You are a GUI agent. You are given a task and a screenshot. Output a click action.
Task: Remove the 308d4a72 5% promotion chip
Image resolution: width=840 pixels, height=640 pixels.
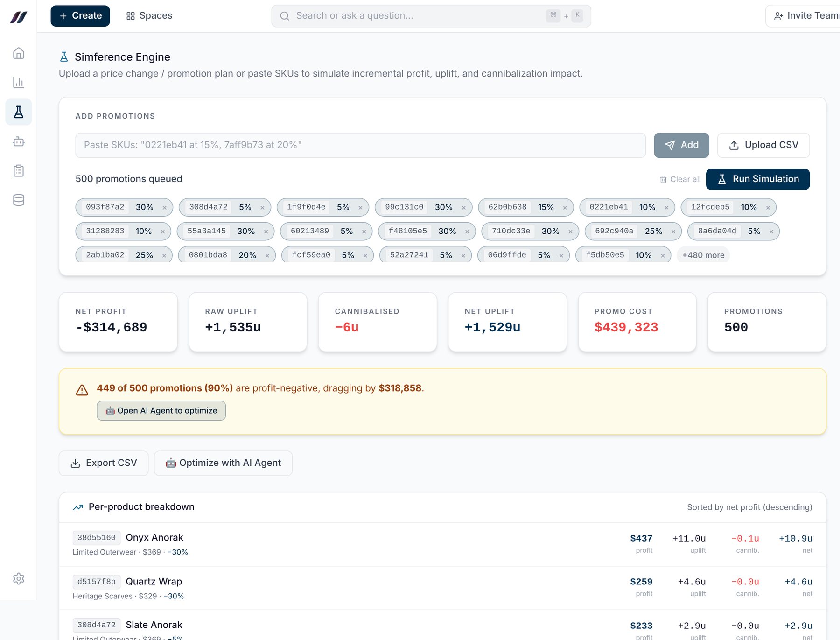(x=262, y=208)
